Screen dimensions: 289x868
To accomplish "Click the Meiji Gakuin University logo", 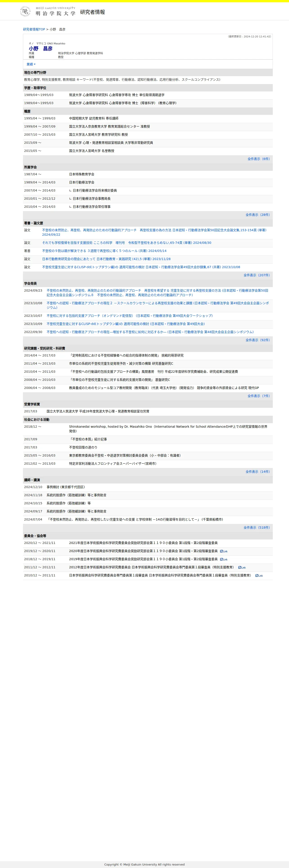I will pyautogui.click(x=47, y=11).
